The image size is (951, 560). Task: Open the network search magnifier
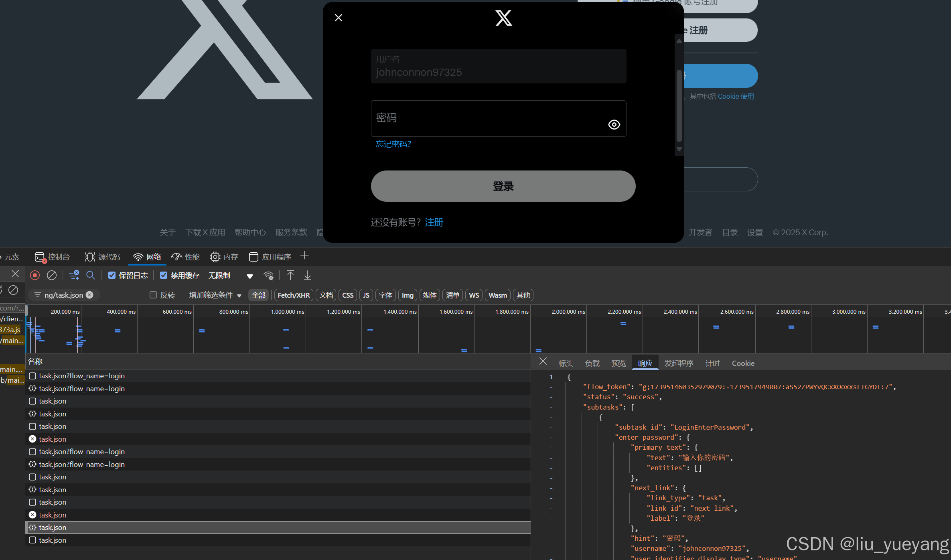[91, 275]
